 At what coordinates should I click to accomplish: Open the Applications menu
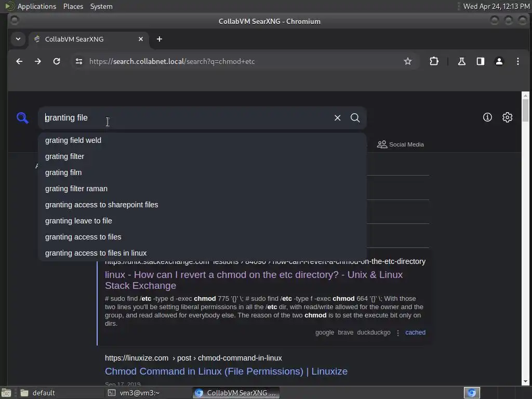37,6
